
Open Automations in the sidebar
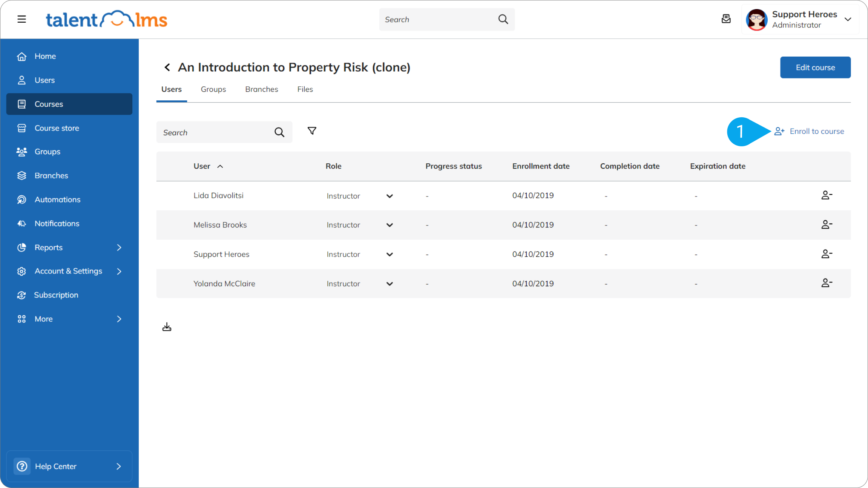pyautogui.click(x=69, y=199)
